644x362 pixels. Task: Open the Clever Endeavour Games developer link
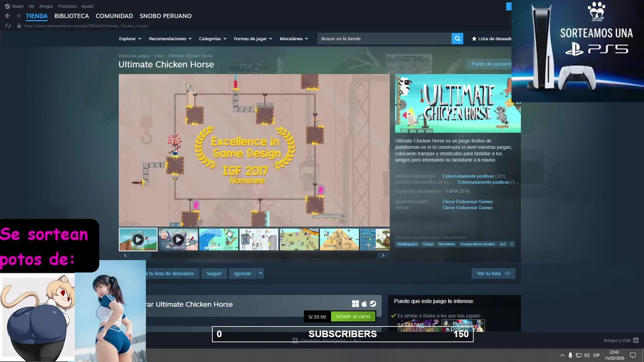[x=467, y=202]
